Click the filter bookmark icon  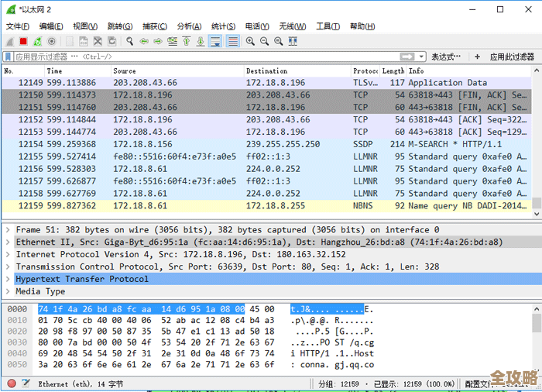(x=9, y=57)
